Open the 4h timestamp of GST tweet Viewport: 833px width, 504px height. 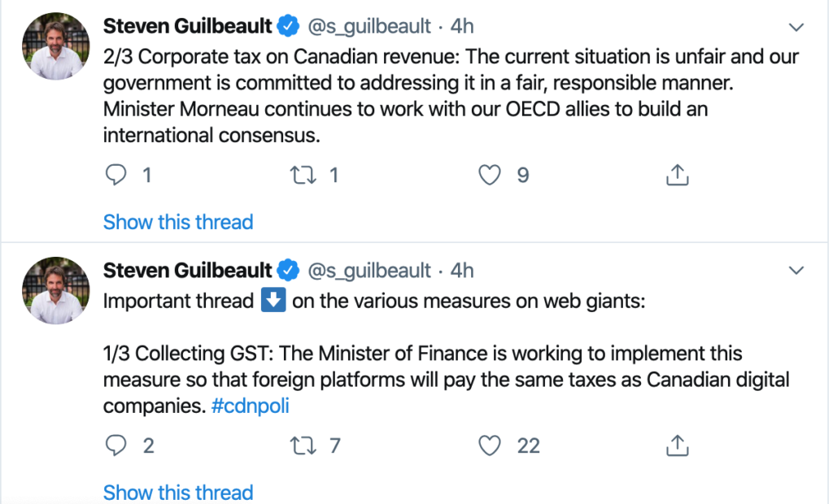point(462,271)
